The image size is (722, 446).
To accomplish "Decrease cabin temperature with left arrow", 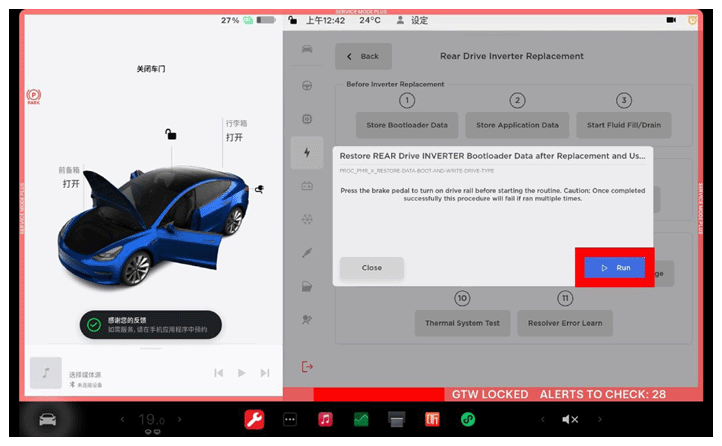I will (122, 419).
